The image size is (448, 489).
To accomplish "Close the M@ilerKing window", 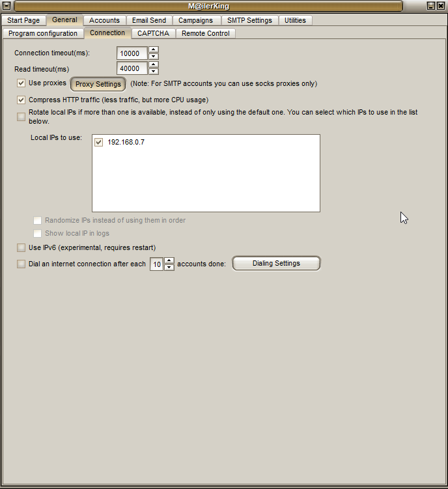I will point(441,6).
